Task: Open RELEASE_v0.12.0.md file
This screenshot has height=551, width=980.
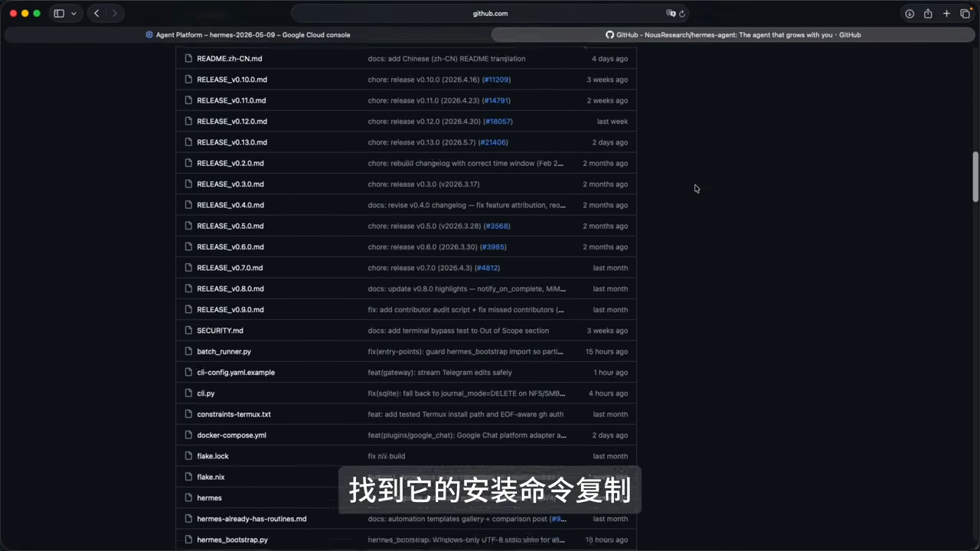Action: [x=232, y=122]
